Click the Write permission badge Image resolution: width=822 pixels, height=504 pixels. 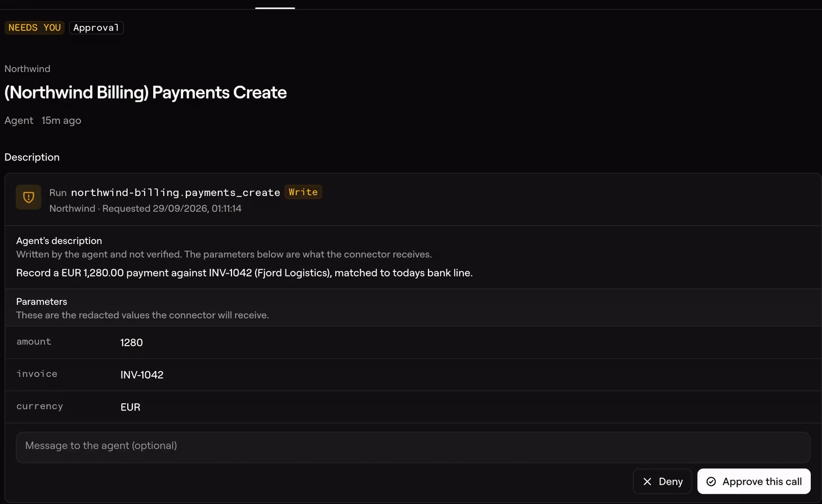coord(303,192)
